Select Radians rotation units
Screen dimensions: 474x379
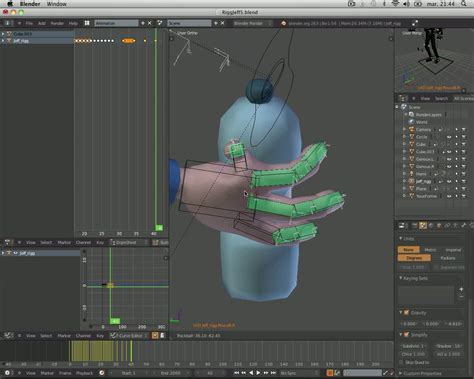pos(448,258)
